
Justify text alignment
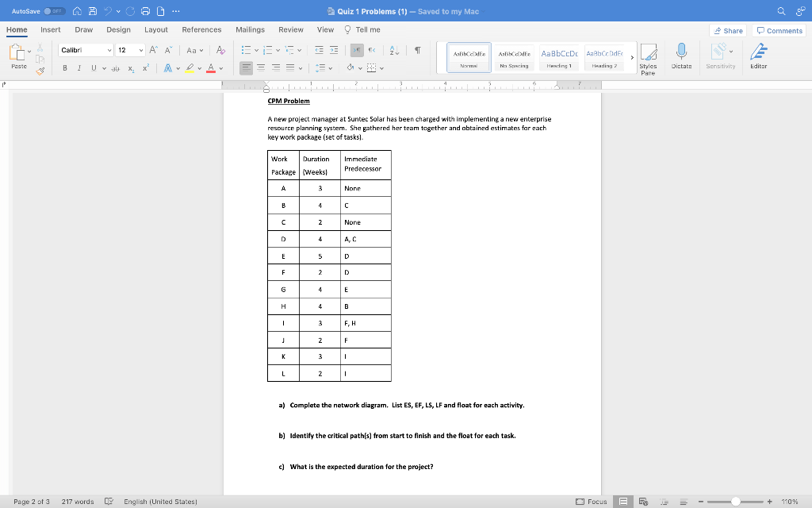tap(290, 68)
